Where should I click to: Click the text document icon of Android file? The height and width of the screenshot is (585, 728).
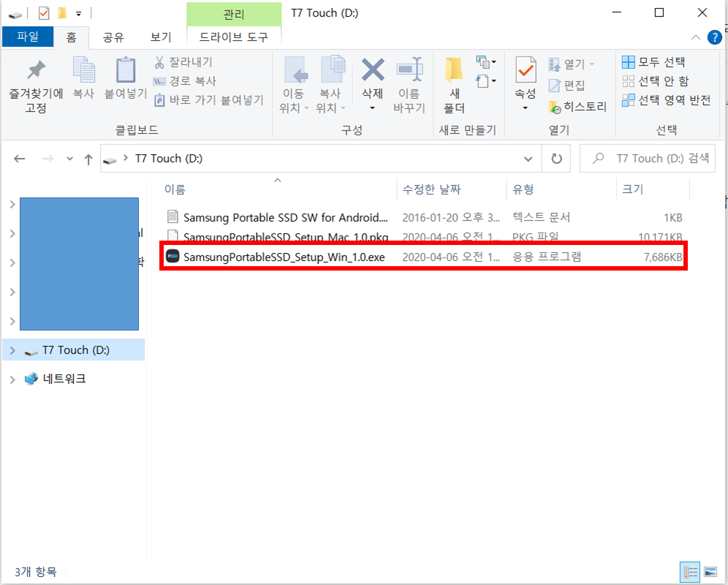point(172,216)
